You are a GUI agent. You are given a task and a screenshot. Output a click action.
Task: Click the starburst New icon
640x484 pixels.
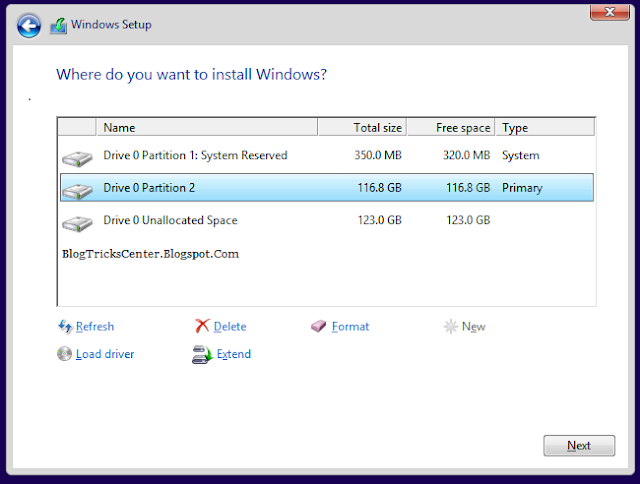(x=451, y=326)
